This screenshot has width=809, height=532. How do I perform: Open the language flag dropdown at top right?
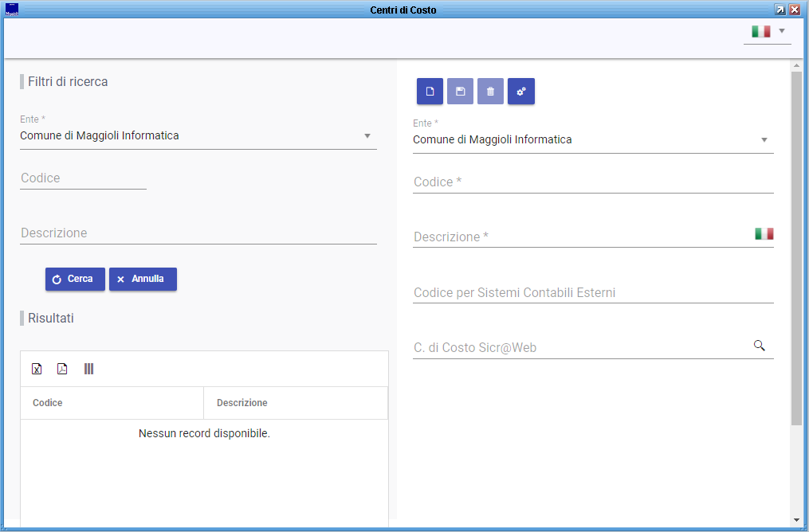[x=768, y=31]
